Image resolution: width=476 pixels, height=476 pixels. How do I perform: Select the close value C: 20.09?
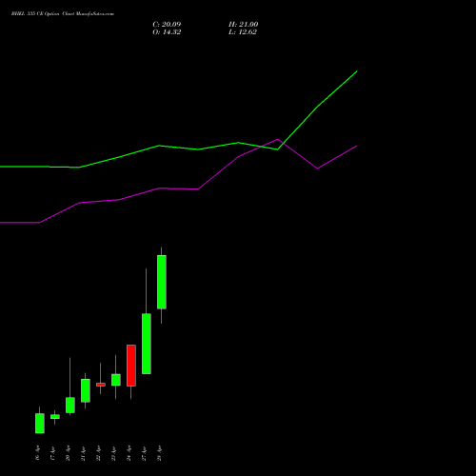click(x=167, y=25)
